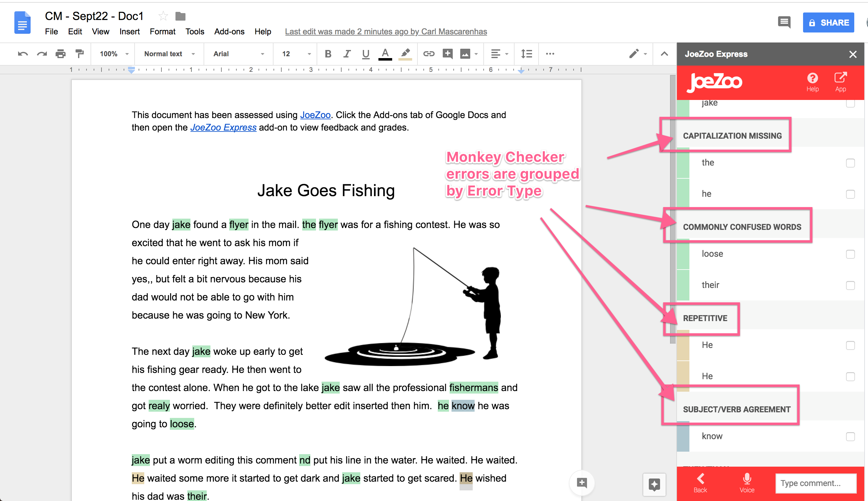Click the Print icon in toolbar

click(x=61, y=54)
